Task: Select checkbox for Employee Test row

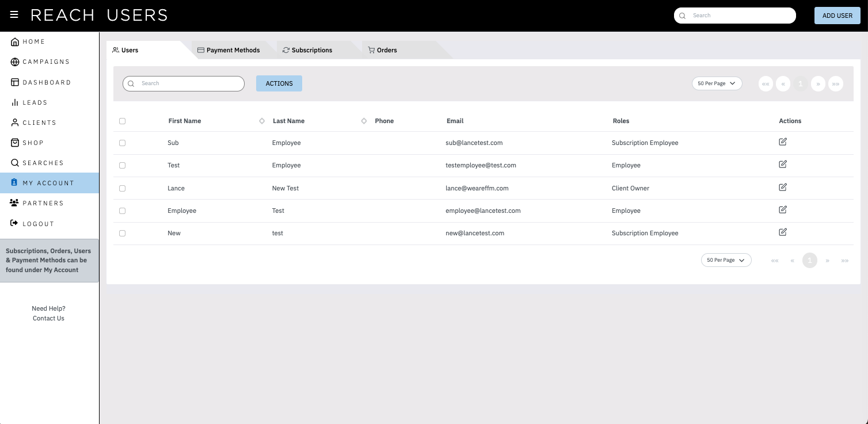Action: (122, 211)
